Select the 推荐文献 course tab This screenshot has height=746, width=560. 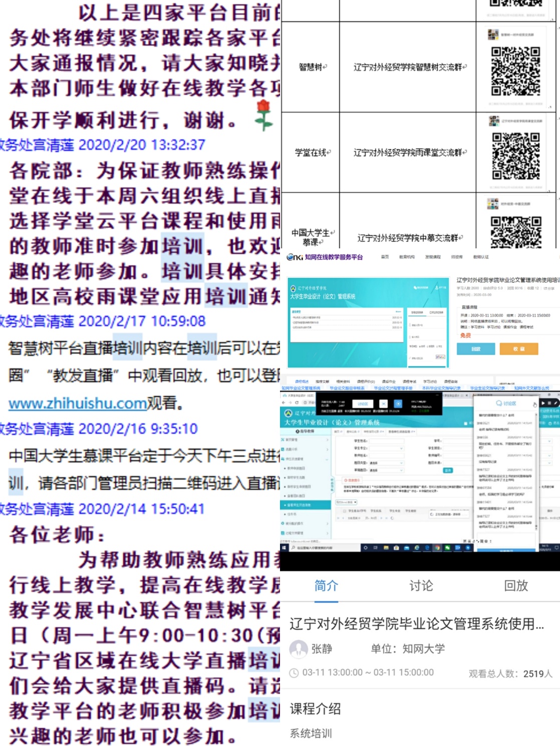coord(322,382)
